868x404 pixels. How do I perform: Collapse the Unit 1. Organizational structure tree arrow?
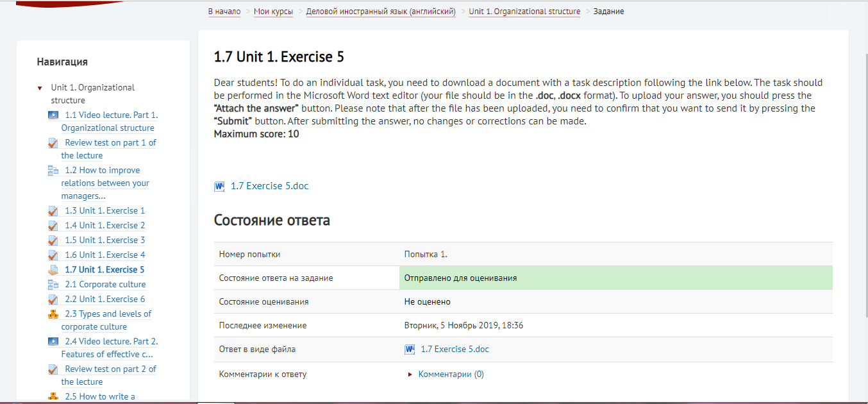(x=40, y=88)
